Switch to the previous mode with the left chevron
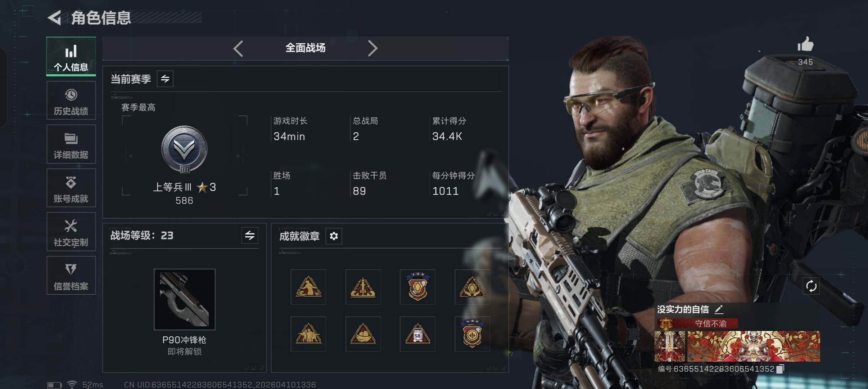The width and height of the screenshot is (868, 389). (x=238, y=48)
